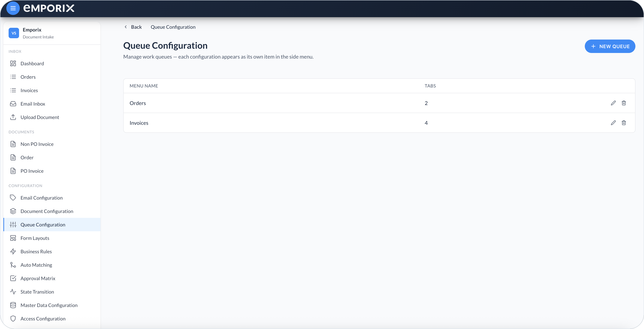Viewport: 644px width, 329px height.
Task: Click the Queue Configuration breadcrumb
Action: [x=173, y=27]
